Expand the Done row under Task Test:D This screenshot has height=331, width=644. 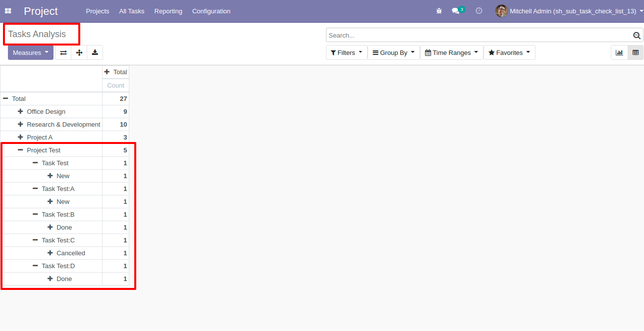coord(52,279)
